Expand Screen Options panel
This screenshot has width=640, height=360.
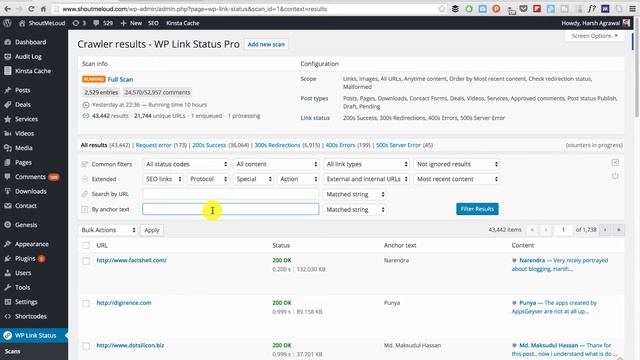594,36
